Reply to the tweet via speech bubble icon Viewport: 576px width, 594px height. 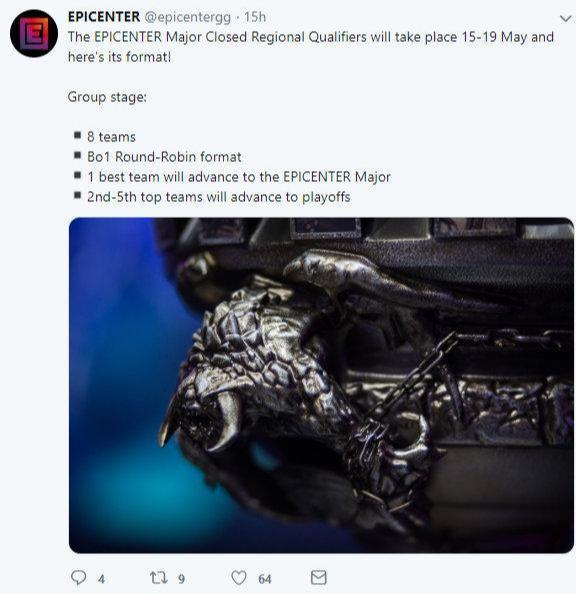78,578
